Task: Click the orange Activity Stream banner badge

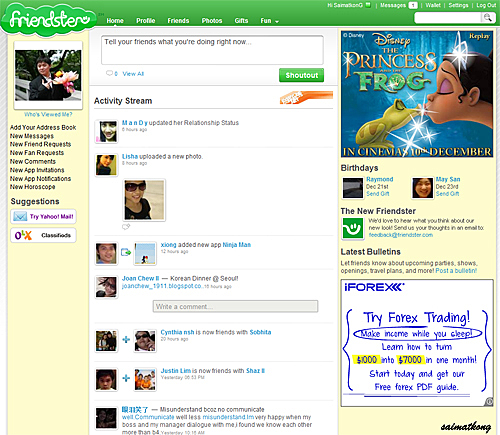Action: [x=306, y=97]
